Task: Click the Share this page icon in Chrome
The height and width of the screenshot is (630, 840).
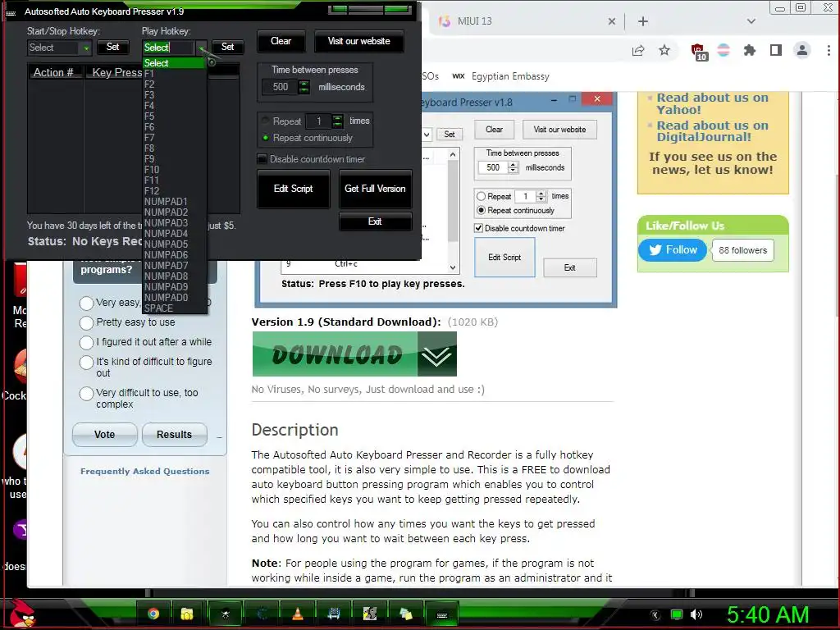Action: [637, 50]
